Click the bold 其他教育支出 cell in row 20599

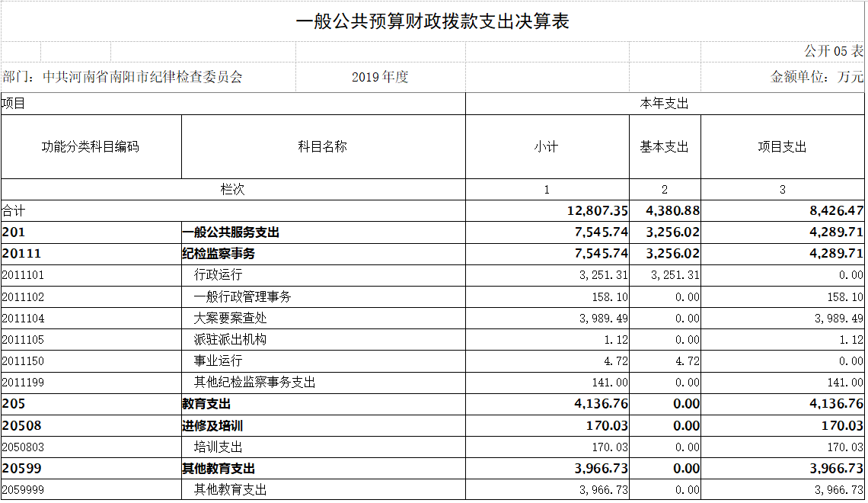point(324,469)
